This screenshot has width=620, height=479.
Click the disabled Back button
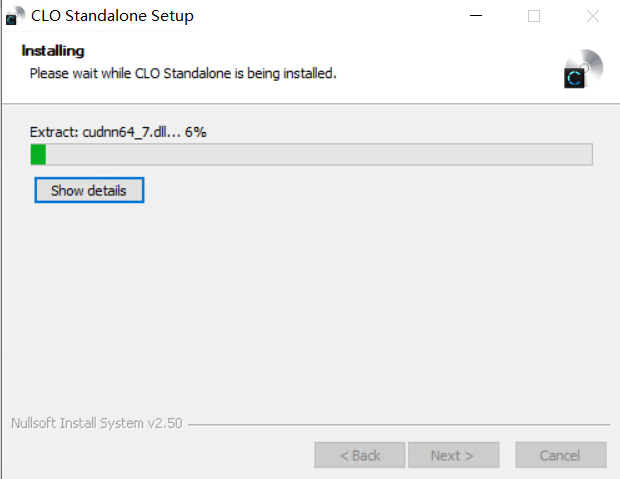coord(360,455)
